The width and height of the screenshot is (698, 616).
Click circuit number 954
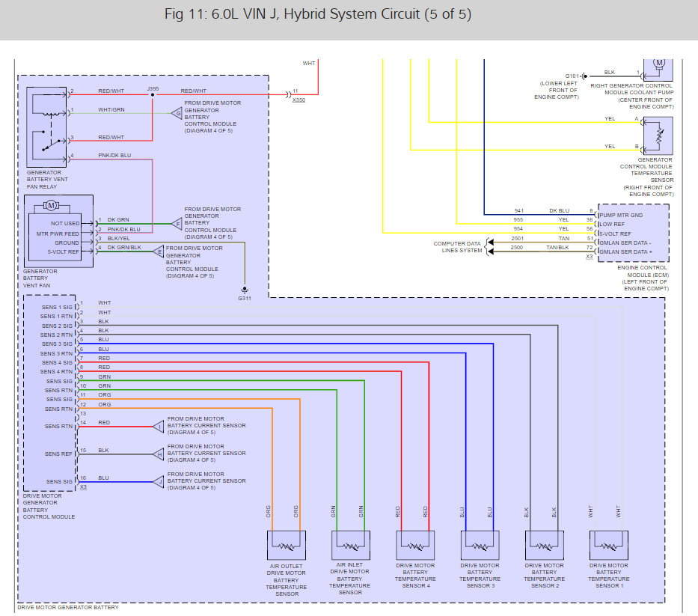tap(518, 228)
